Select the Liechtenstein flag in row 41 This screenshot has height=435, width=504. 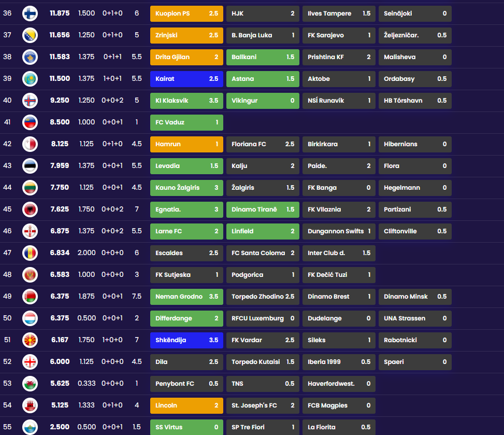[30, 122]
